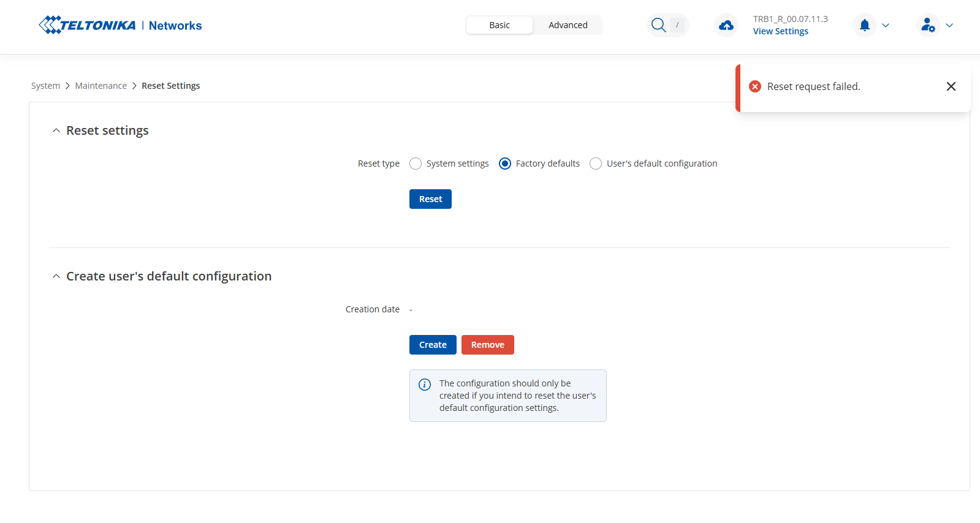Select System settings reset type

[x=416, y=164]
